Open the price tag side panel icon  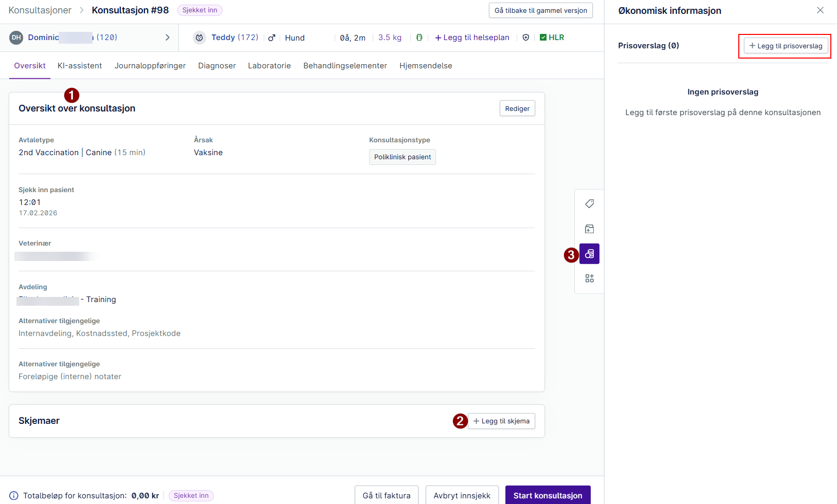pyautogui.click(x=589, y=204)
